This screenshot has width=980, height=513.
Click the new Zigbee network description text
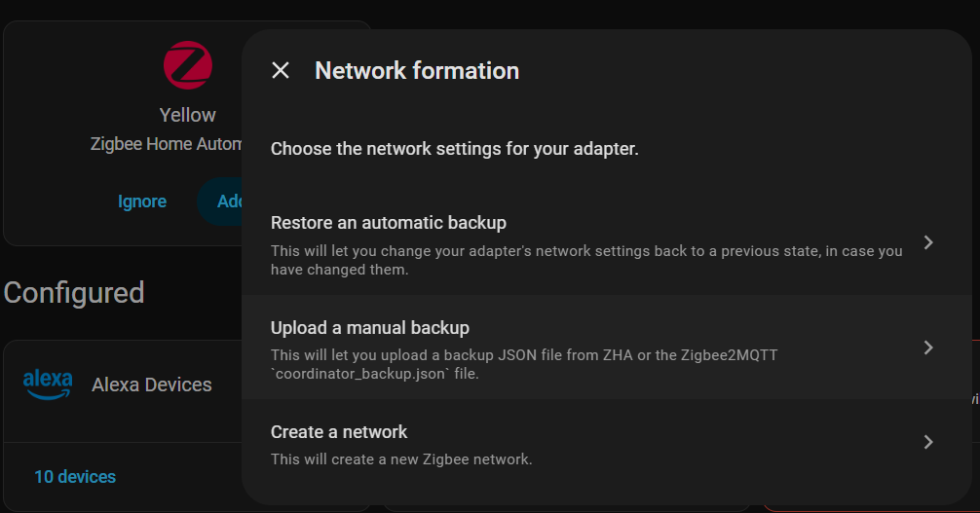pyautogui.click(x=401, y=458)
